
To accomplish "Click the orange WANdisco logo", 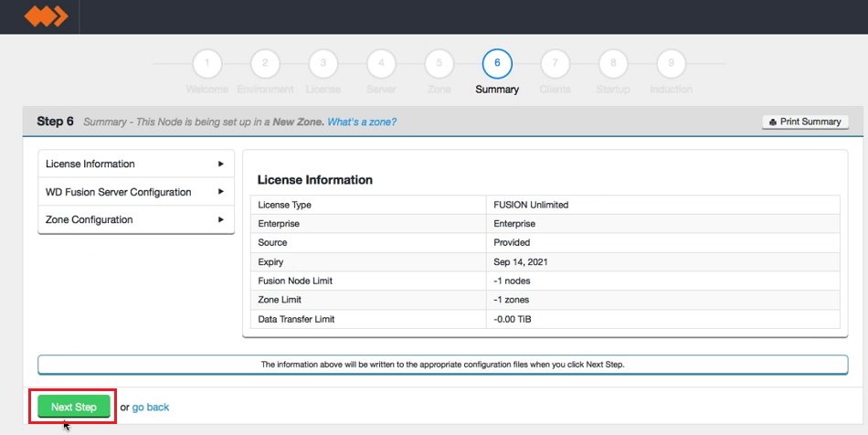I will tap(46, 16).
